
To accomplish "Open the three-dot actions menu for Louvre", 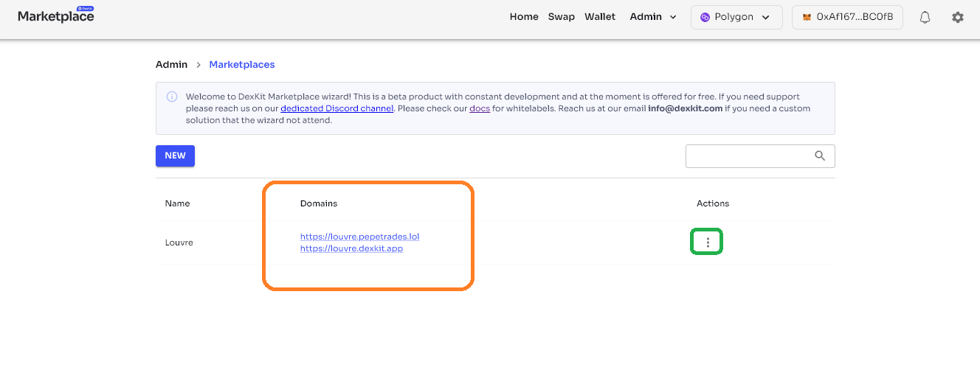I will point(707,242).
